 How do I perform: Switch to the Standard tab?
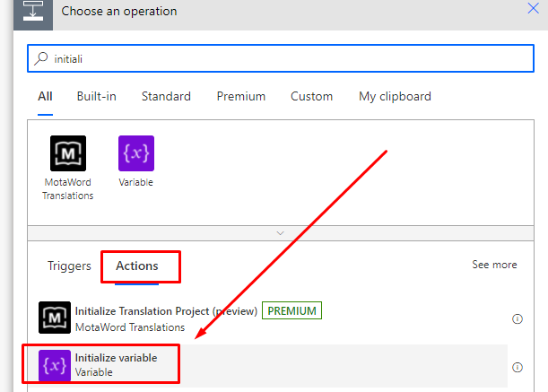(x=166, y=96)
